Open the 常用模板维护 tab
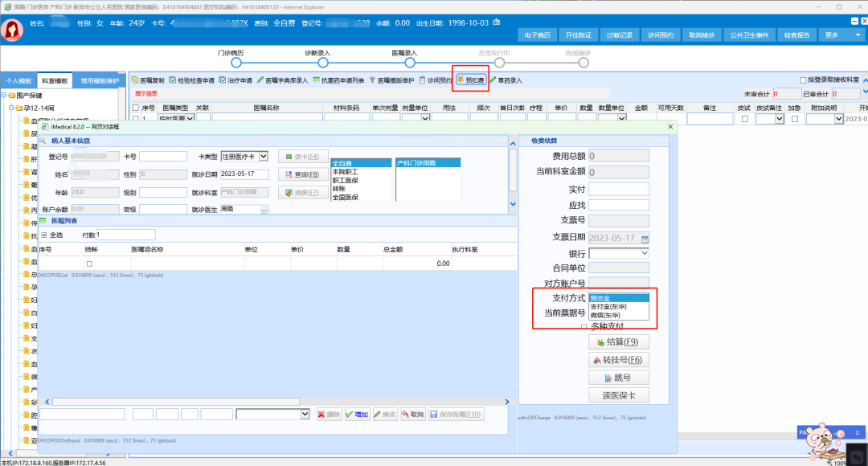Screen dimensions: 868x466 click(100, 81)
